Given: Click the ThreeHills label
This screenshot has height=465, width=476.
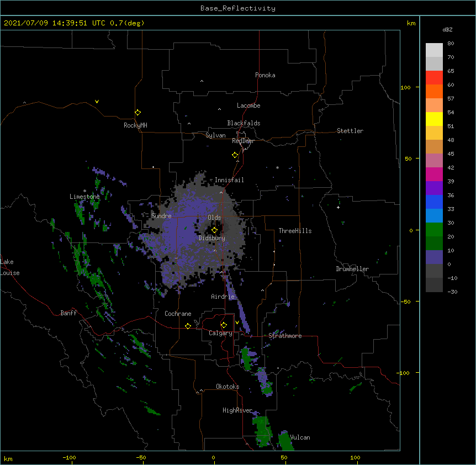Looking at the screenshot, I should coord(295,231).
